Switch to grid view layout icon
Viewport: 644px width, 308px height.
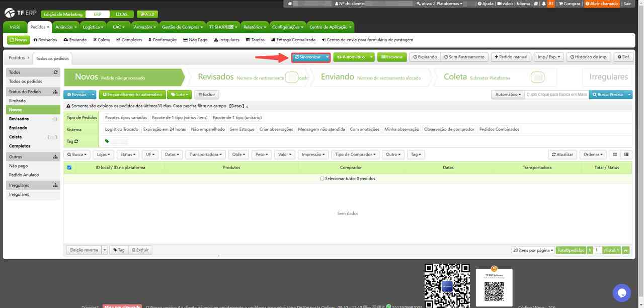[615, 155]
